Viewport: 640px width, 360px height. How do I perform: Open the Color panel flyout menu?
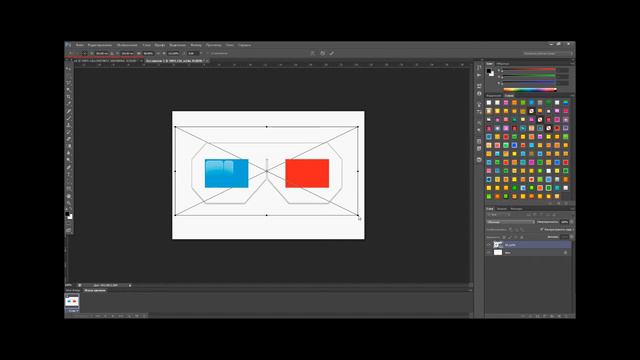coord(573,63)
